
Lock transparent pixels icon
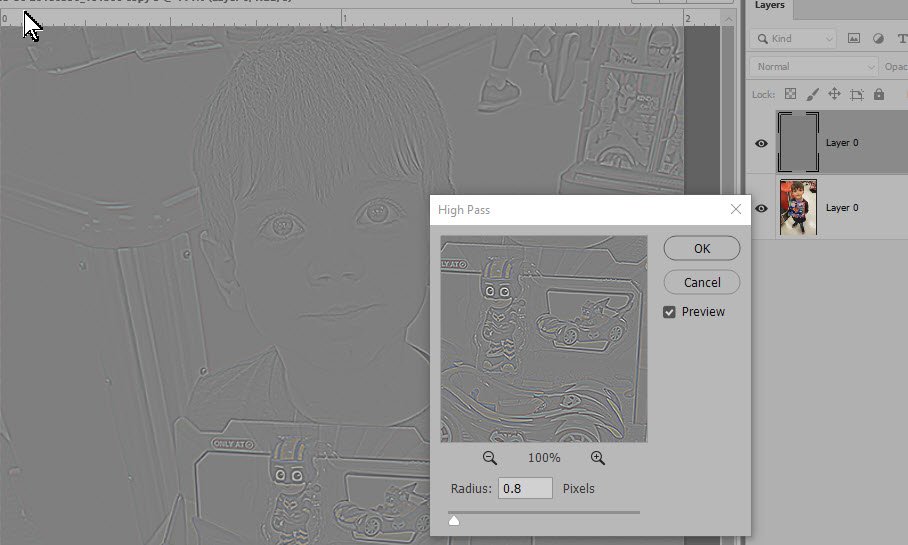coord(790,94)
